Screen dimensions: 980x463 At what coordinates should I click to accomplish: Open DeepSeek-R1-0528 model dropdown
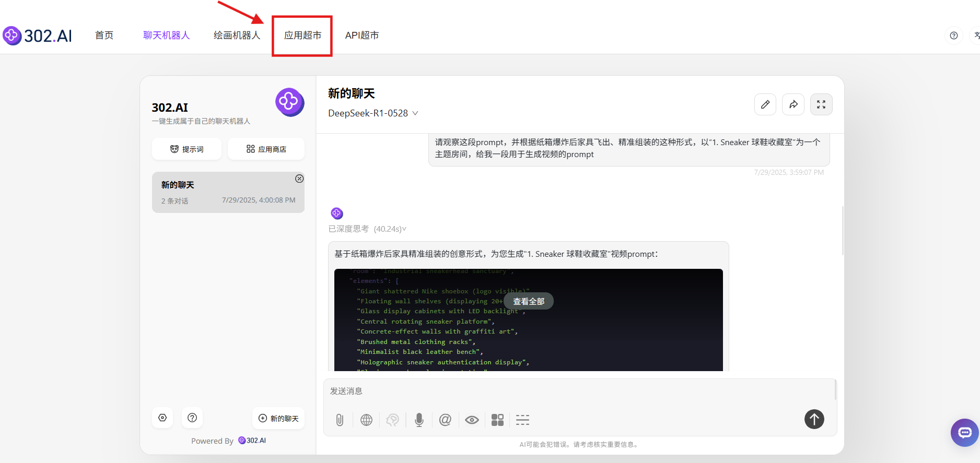[373, 113]
